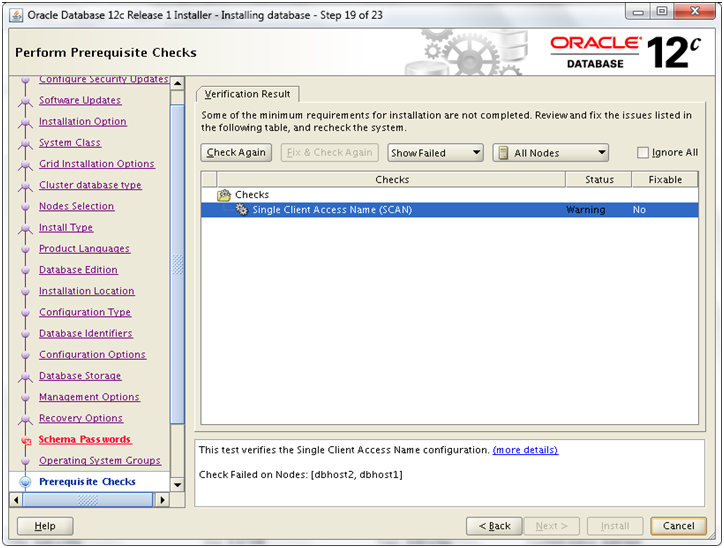This screenshot has height=548, width=724.
Task: Select the Checks root tree row
Action: (449, 195)
